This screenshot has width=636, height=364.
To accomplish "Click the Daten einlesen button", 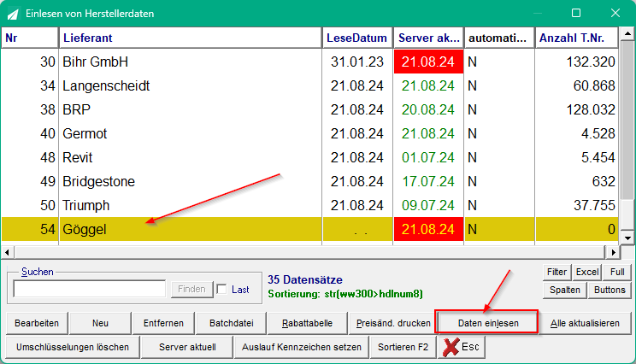I will tap(488, 323).
